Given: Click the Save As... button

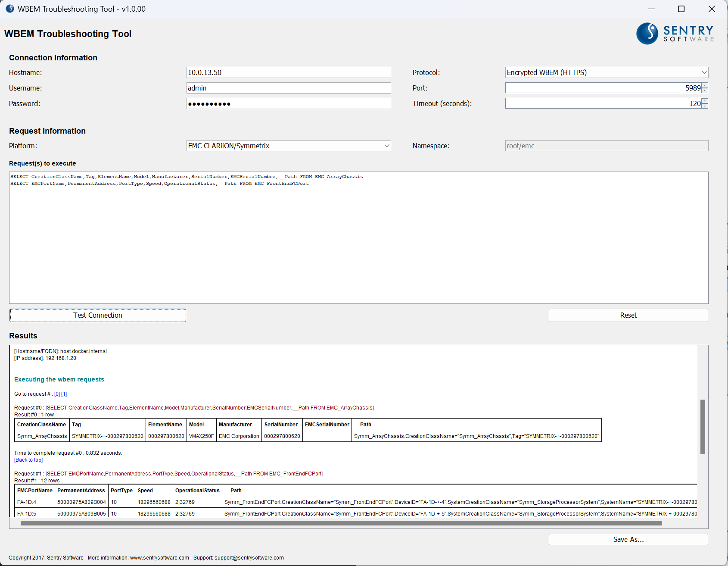Looking at the screenshot, I should (x=628, y=539).
